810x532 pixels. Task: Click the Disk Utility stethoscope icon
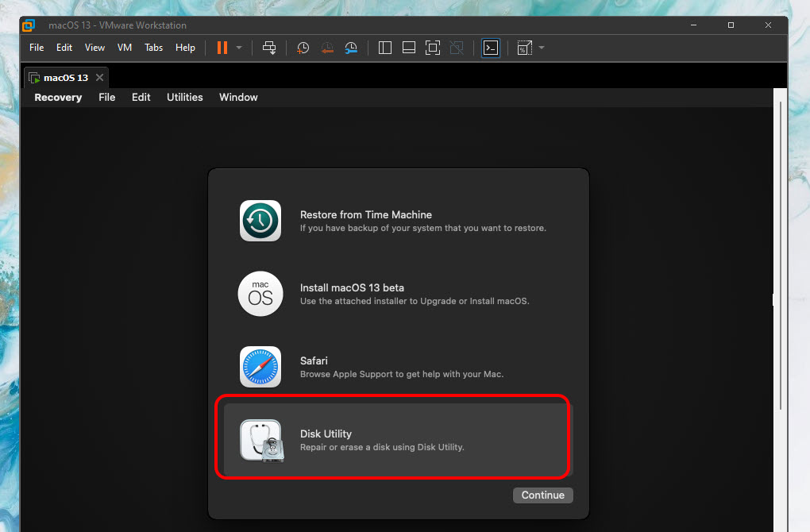[x=261, y=441]
